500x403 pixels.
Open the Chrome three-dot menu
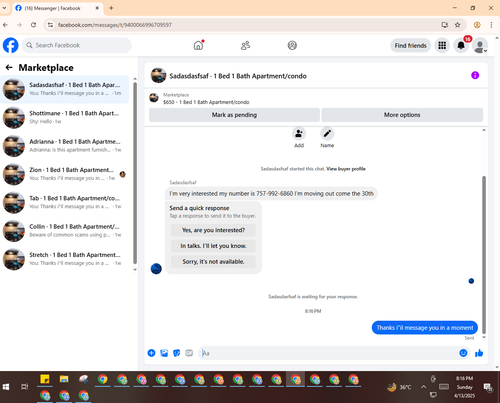491,25
